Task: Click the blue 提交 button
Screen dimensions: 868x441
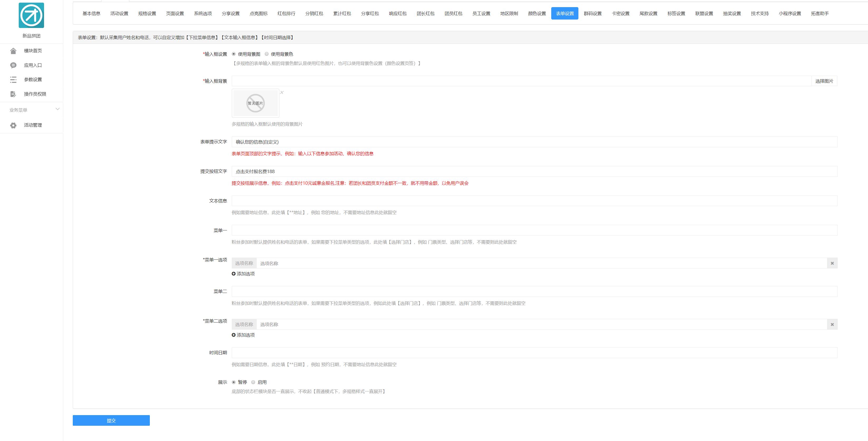Action: [111, 420]
